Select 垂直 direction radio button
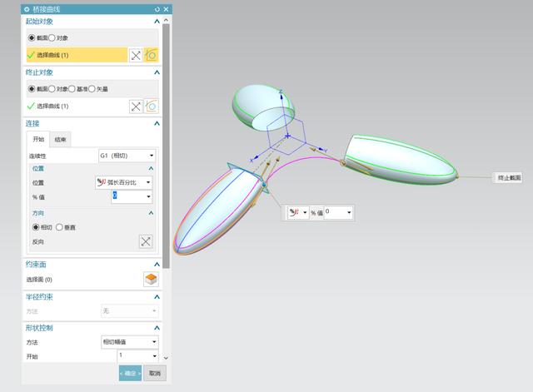Image resolution: width=533 pixels, height=392 pixels. pos(59,227)
